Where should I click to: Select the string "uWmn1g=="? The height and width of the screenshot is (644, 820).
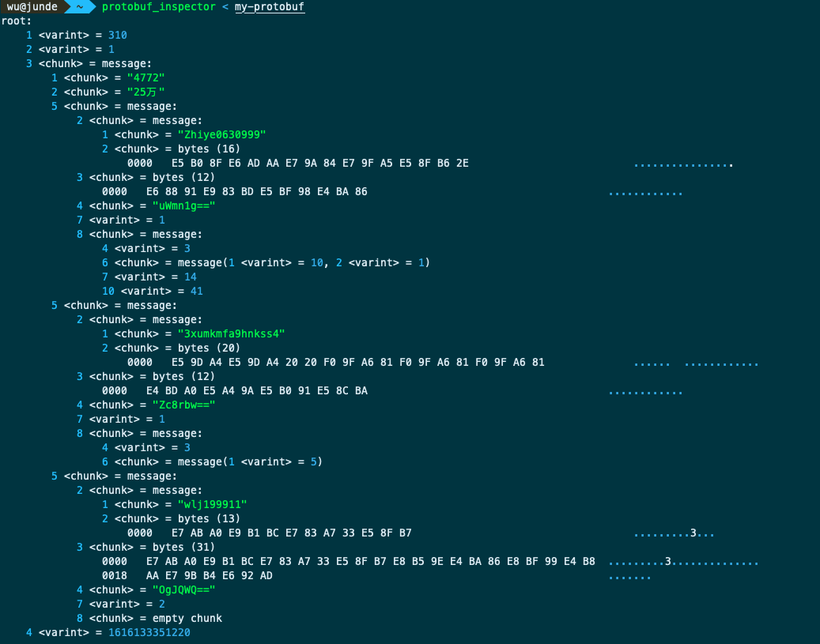tap(183, 206)
